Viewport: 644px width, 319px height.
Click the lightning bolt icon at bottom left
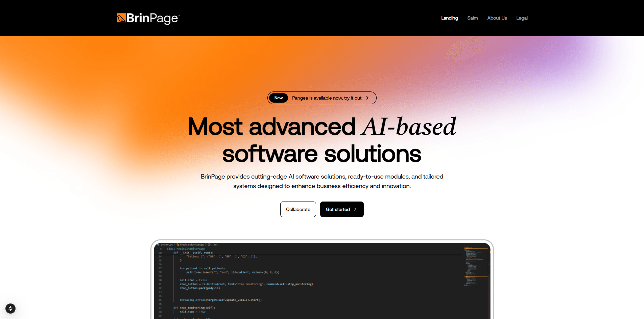pyautogui.click(x=10, y=309)
